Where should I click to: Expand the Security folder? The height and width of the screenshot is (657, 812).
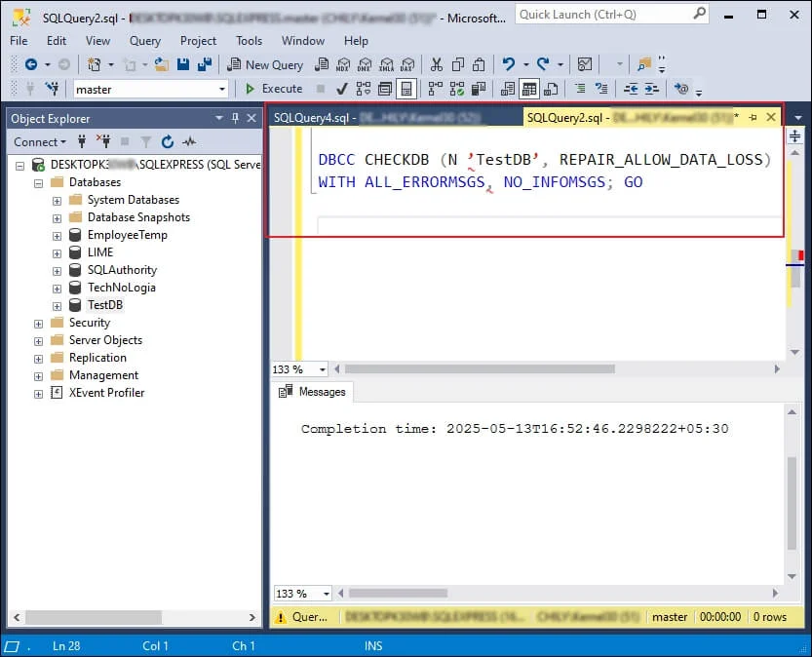(38, 324)
